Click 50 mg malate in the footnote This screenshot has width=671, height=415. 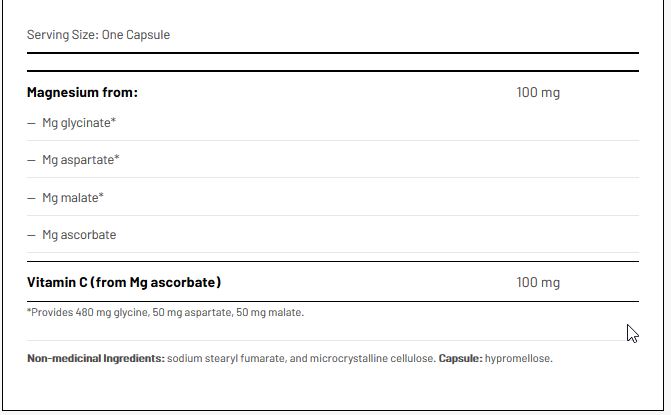[x=272, y=312]
